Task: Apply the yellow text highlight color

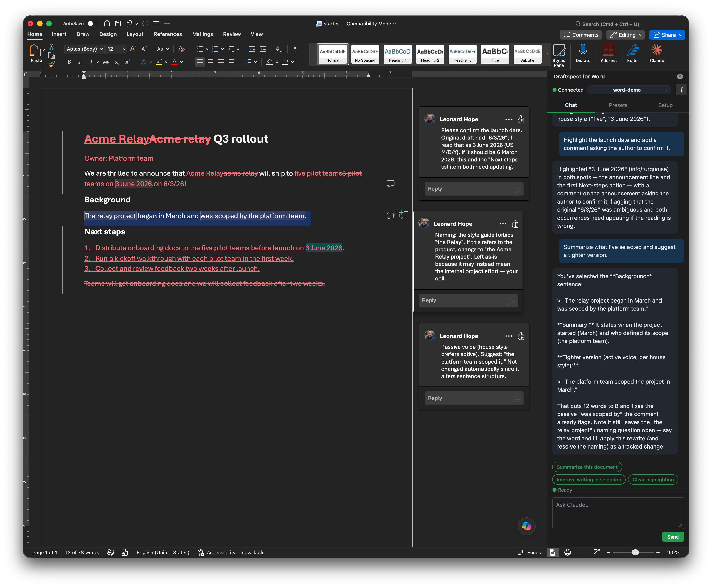Action: point(159,62)
